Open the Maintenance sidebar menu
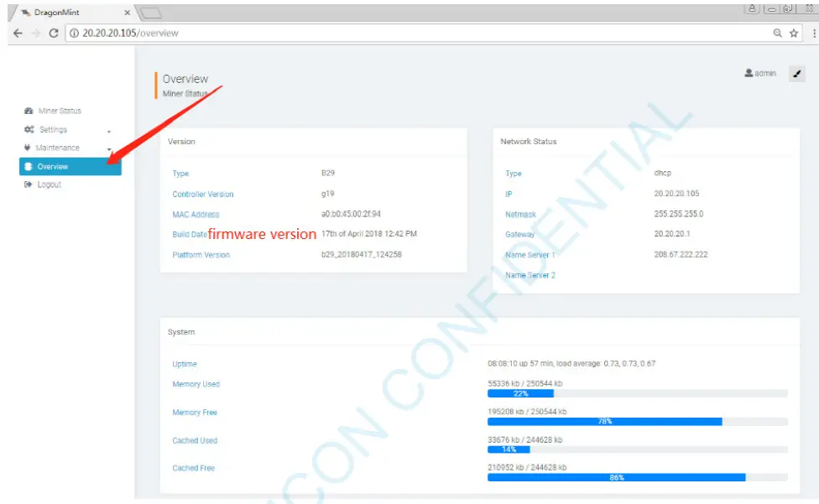819x504 pixels. (x=57, y=148)
